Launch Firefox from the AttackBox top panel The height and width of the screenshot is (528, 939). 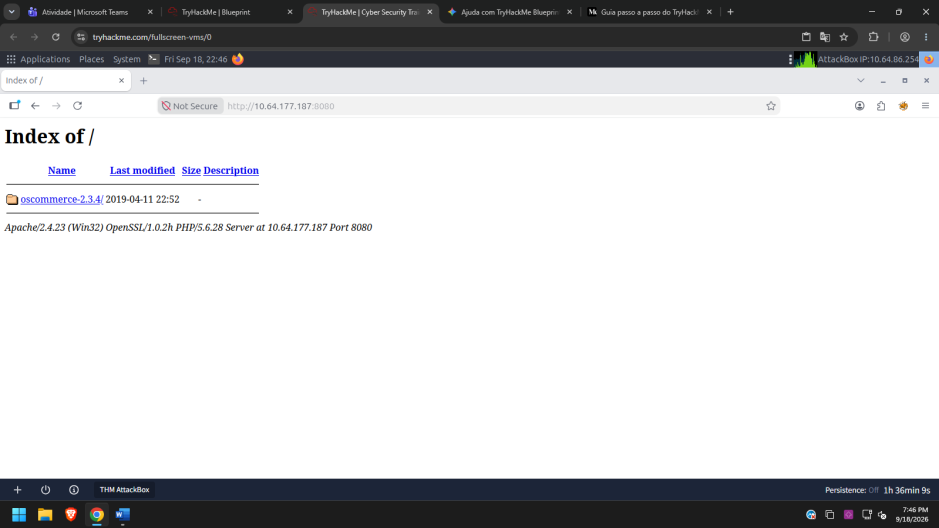coord(238,59)
